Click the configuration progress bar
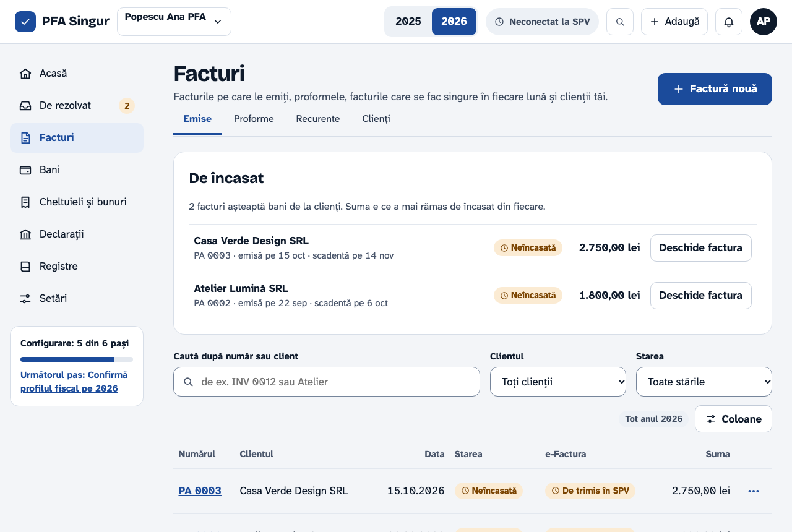 (x=77, y=359)
